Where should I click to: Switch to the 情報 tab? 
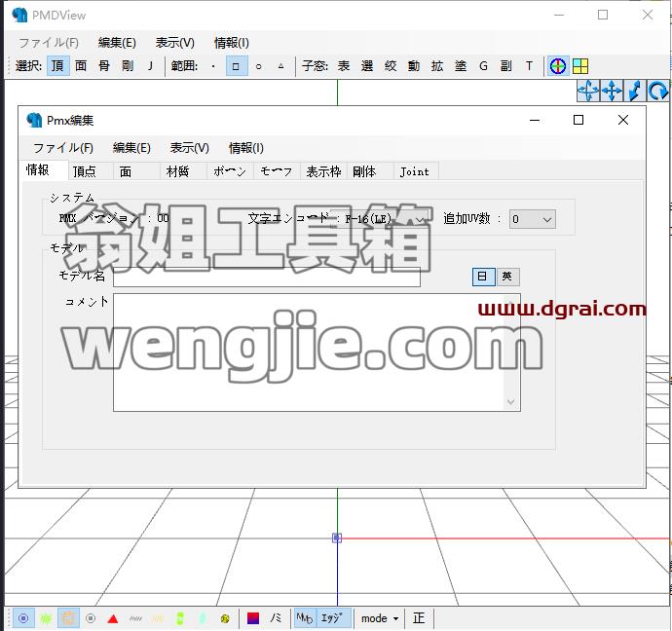coord(45,170)
